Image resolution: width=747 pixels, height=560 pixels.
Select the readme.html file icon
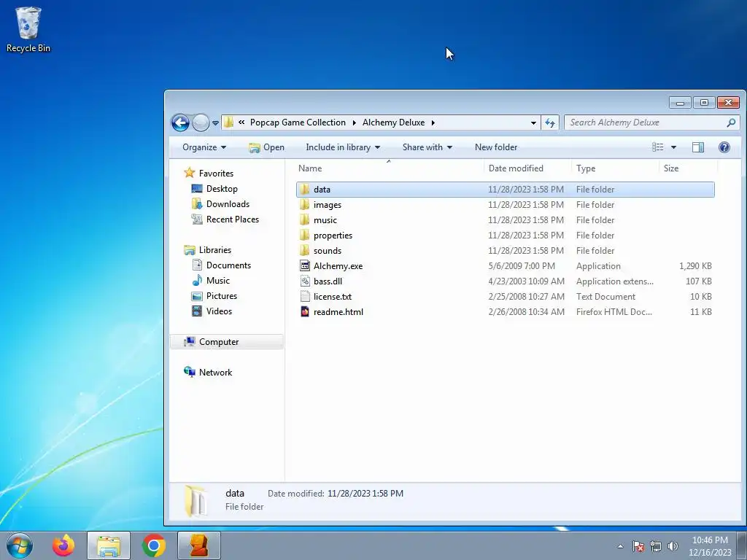click(x=305, y=312)
